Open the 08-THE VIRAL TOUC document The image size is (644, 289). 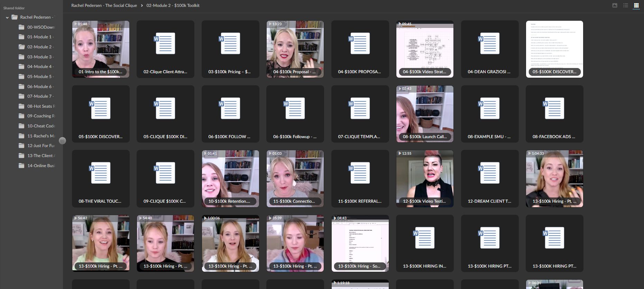point(101,179)
